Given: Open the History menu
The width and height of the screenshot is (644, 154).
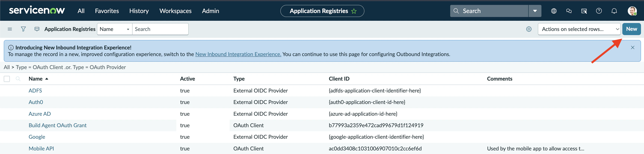Looking at the screenshot, I should (139, 11).
